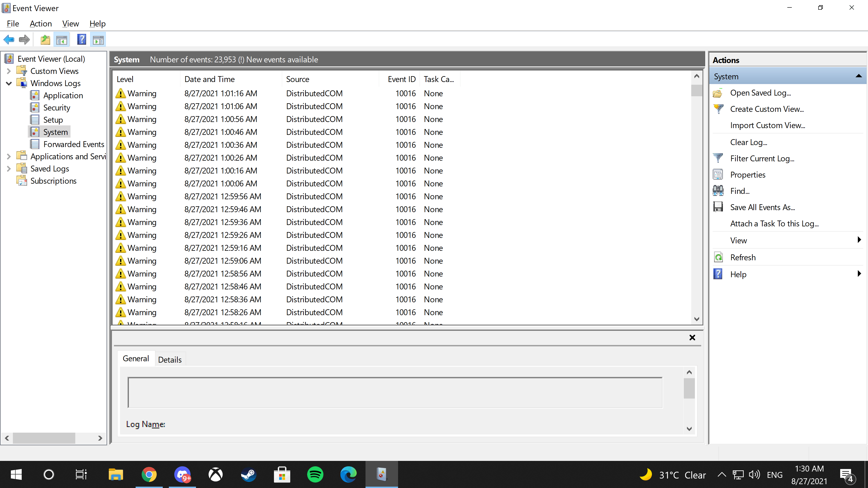
Task: Collapse Windows Logs node
Action: coord(9,83)
